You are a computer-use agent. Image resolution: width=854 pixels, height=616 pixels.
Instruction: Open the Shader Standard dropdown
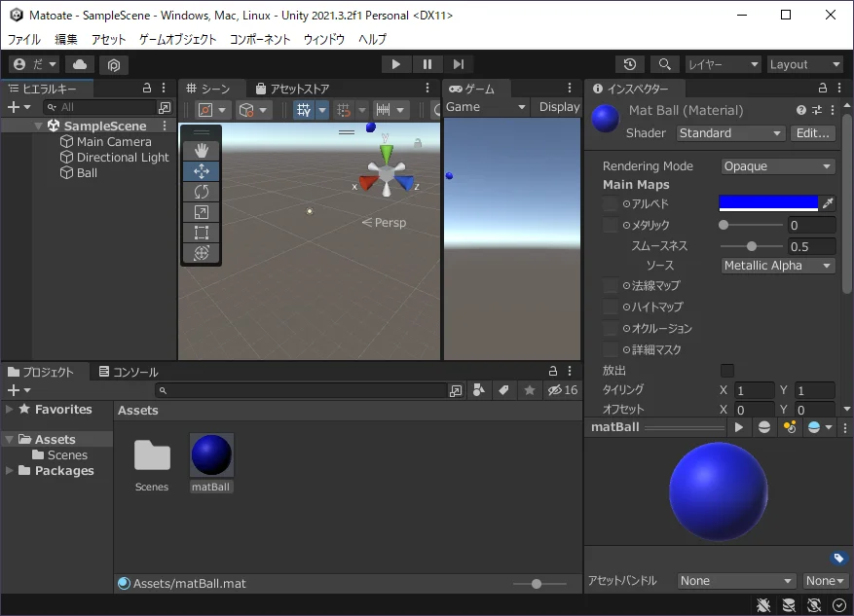coord(729,133)
